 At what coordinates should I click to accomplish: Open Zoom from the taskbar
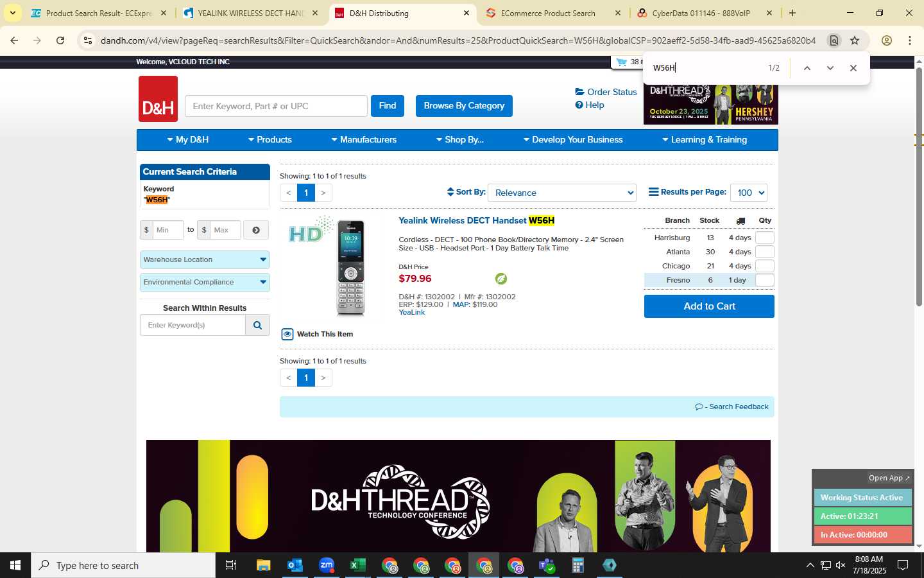coord(327,565)
